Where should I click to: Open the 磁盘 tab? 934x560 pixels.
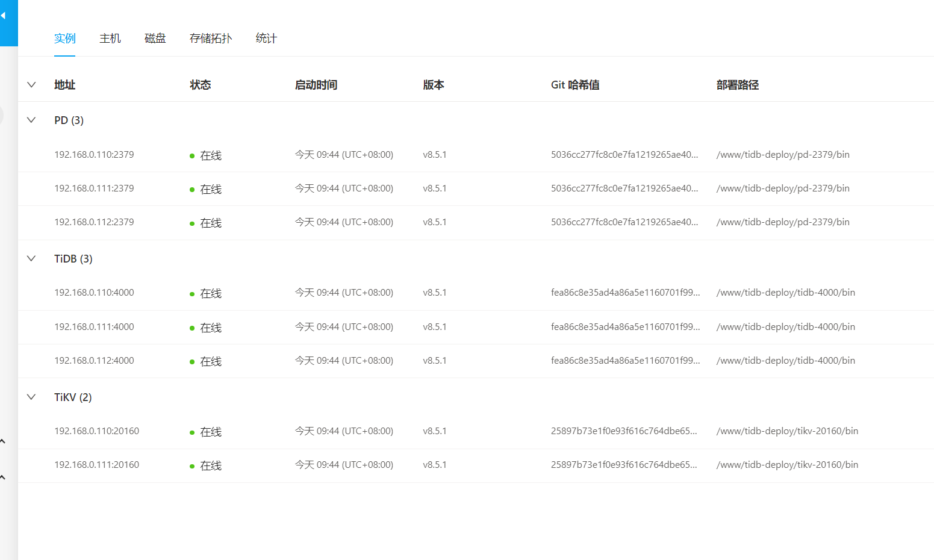[155, 39]
